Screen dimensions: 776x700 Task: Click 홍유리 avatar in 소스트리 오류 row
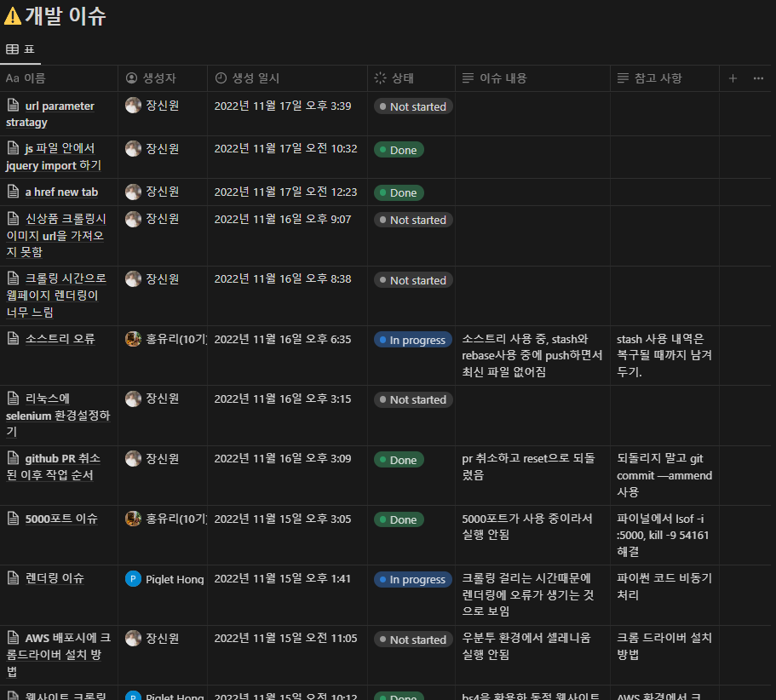pos(133,339)
